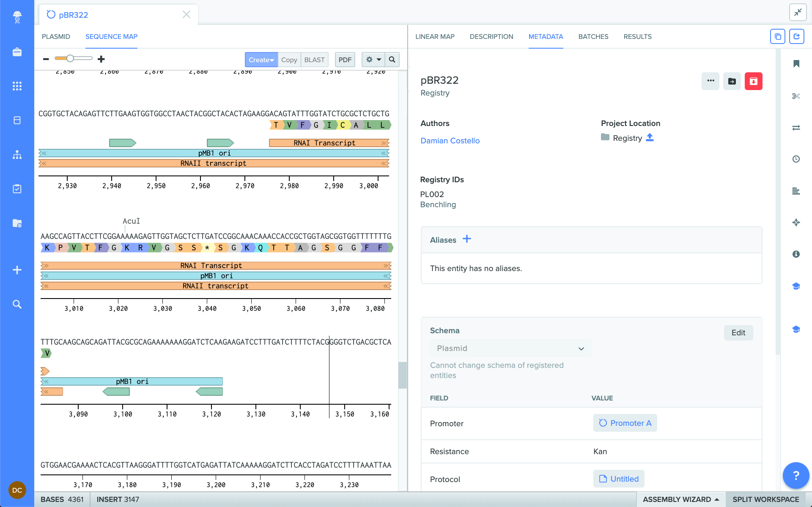Viewport: 812px width, 507px height.
Task: Open the Requests checklist sidebar icon
Action: 17,189
